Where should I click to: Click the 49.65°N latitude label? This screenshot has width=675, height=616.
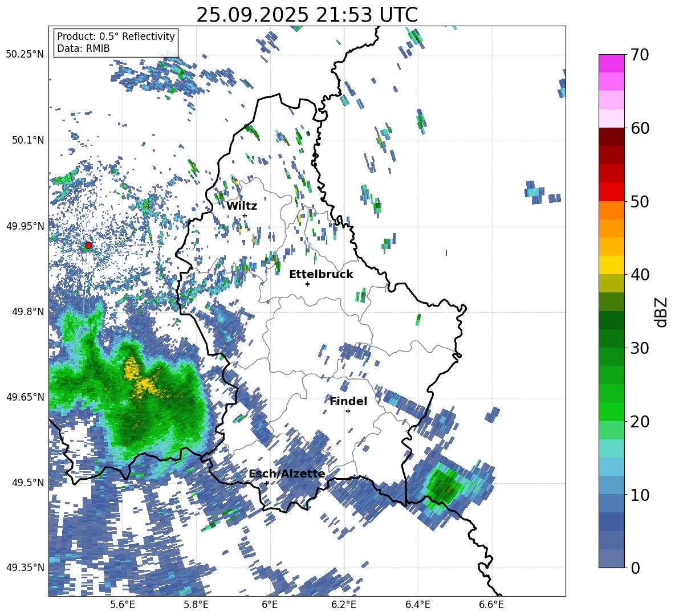point(25,397)
